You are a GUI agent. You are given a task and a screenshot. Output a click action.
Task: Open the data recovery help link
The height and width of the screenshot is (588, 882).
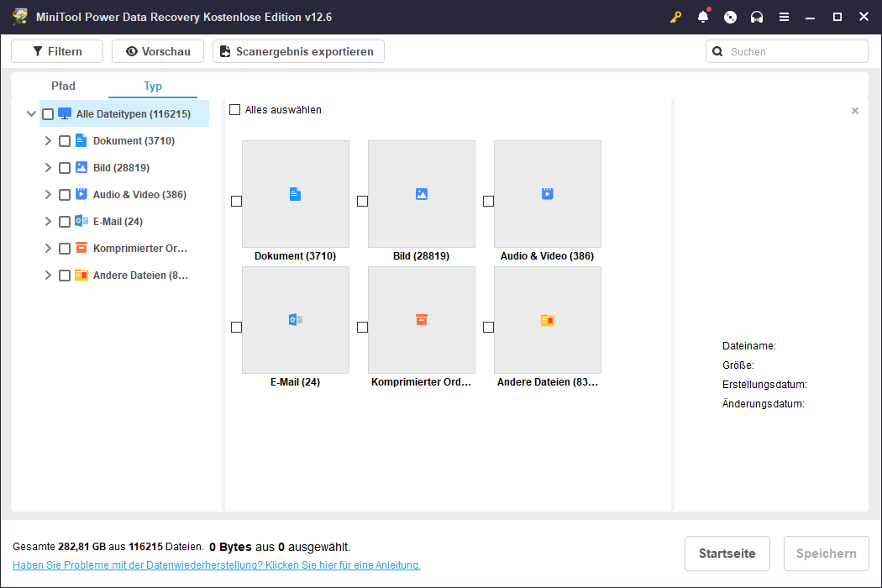tap(217, 565)
